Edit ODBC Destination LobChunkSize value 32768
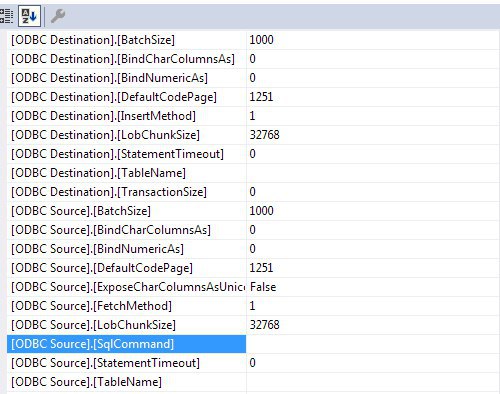Image resolution: width=500 pixels, height=394 pixels. click(373, 135)
